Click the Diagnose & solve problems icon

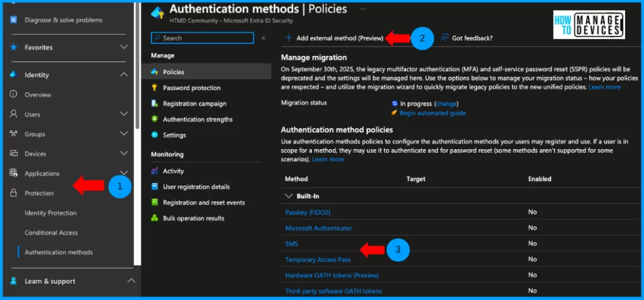pyautogui.click(x=13, y=19)
